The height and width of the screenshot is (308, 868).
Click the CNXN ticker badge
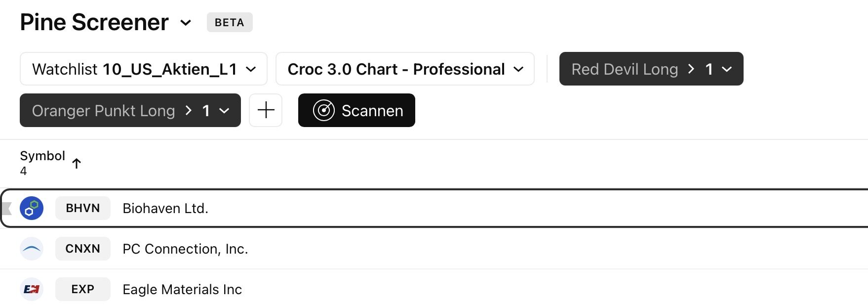pyautogui.click(x=83, y=249)
